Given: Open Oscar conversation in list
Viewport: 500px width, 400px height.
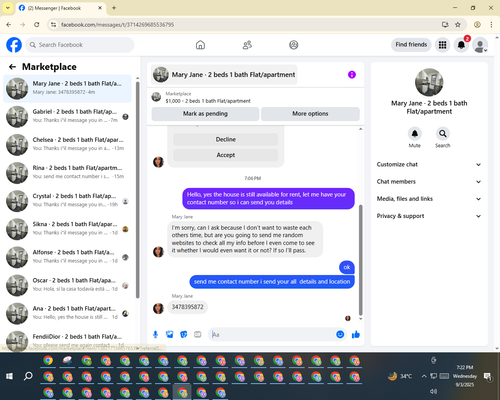Looking at the screenshot, I should click(67, 285).
